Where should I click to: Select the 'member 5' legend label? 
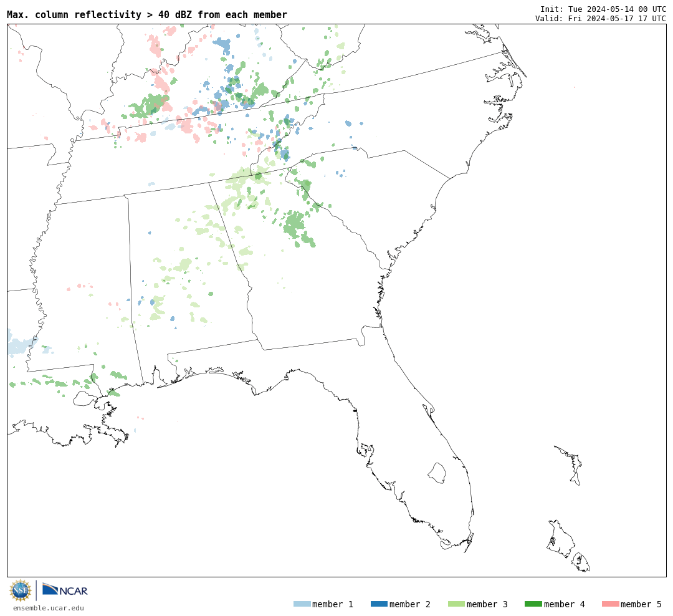tap(641, 604)
